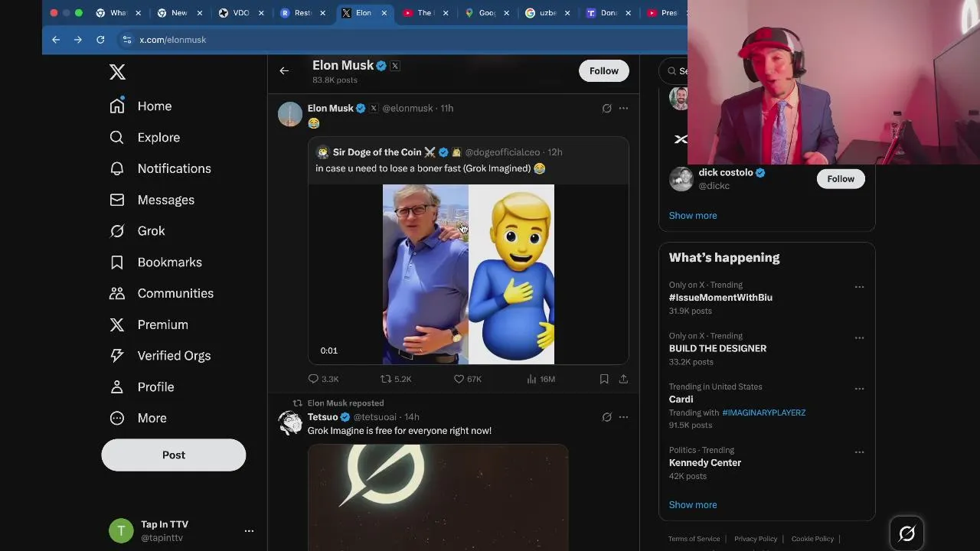Open Elon Musk's avatar on the post
This screenshot has height=551, width=980.
290,114
